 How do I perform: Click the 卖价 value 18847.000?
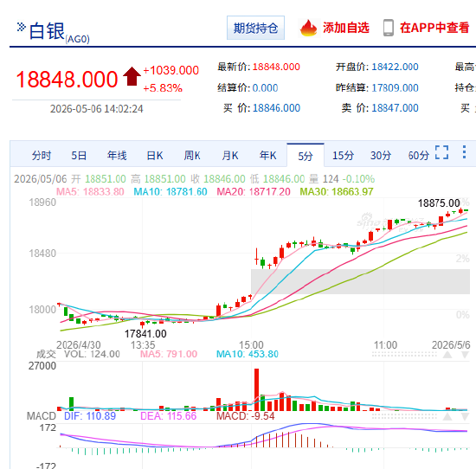(395, 108)
